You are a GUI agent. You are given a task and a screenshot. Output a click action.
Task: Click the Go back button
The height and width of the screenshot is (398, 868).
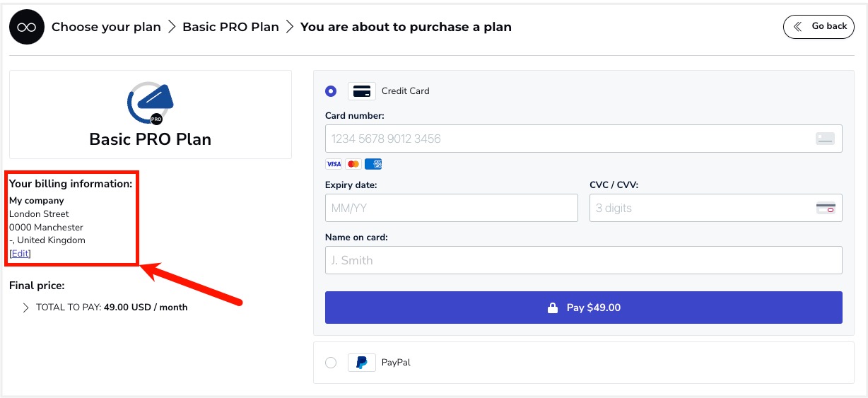(x=819, y=26)
